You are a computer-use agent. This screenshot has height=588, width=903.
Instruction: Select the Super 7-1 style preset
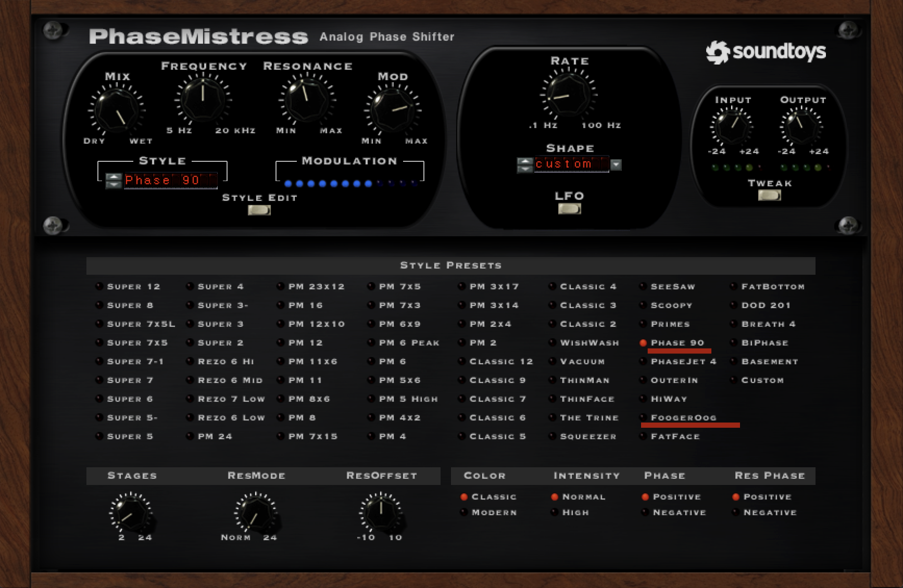[130, 362]
